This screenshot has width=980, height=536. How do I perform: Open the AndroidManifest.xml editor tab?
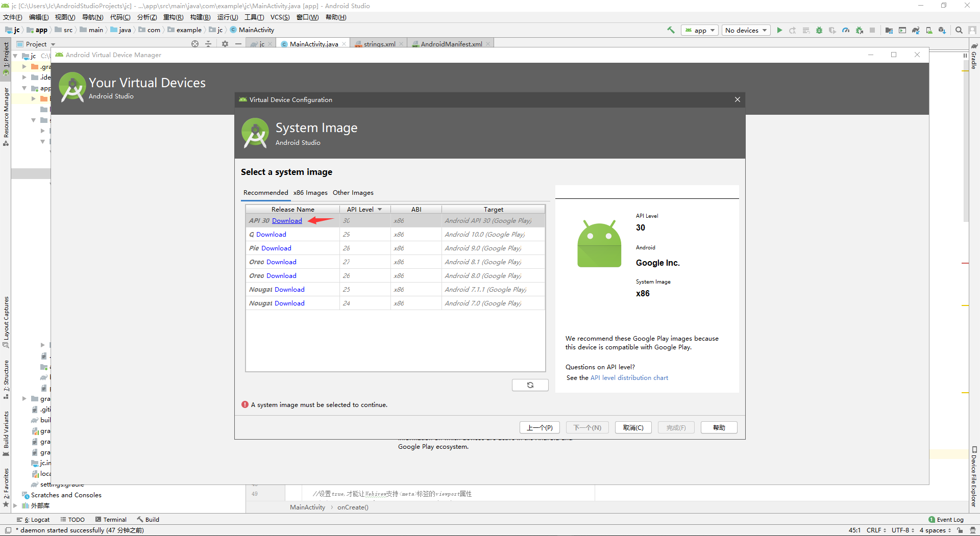tap(451, 44)
